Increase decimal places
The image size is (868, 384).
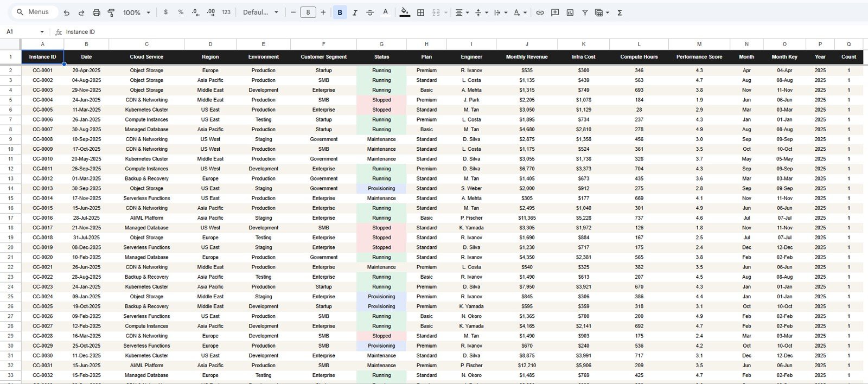click(x=210, y=12)
